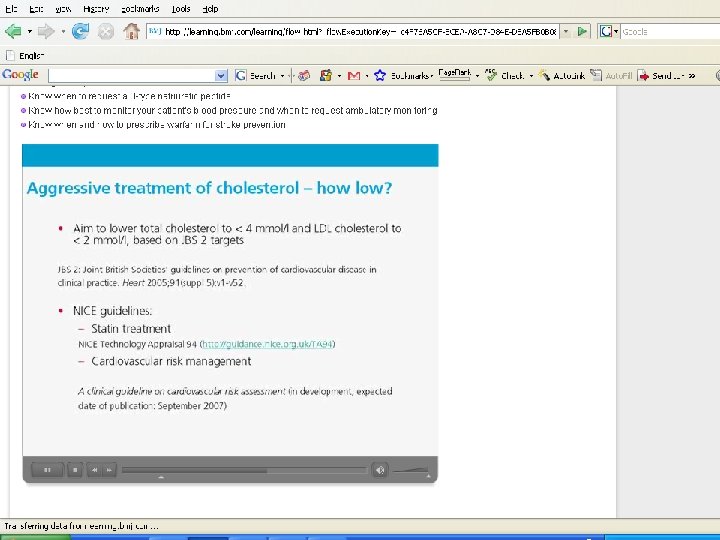Click the Bookmarks star icon
Viewport: 720px width, 540px height.
click(x=380, y=76)
